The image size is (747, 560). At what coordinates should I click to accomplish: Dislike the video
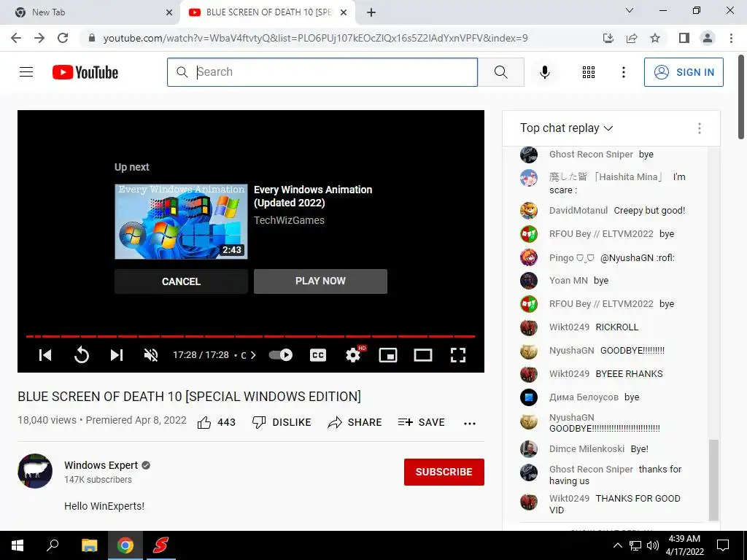[x=282, y=422]
